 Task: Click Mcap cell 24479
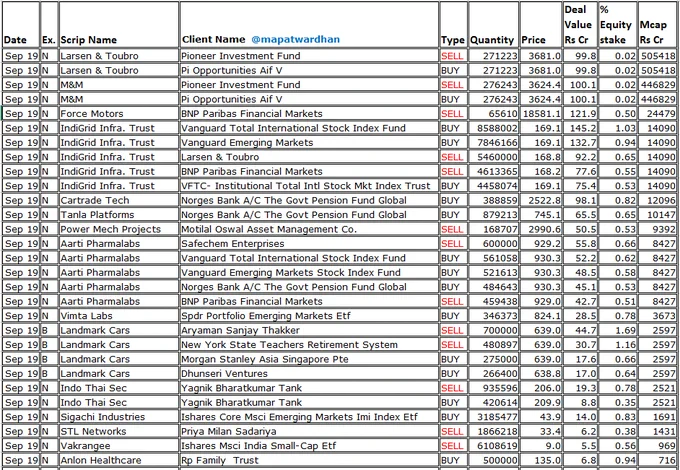point(657,114)
